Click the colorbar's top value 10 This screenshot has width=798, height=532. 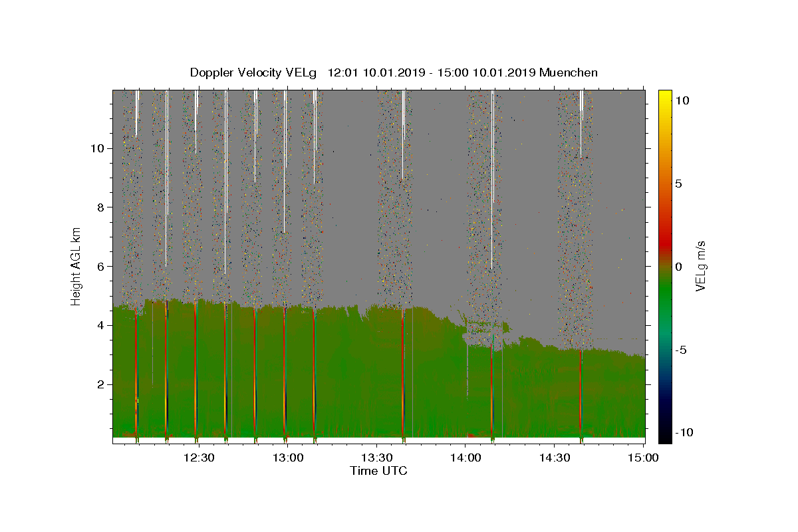pos(682,100)
